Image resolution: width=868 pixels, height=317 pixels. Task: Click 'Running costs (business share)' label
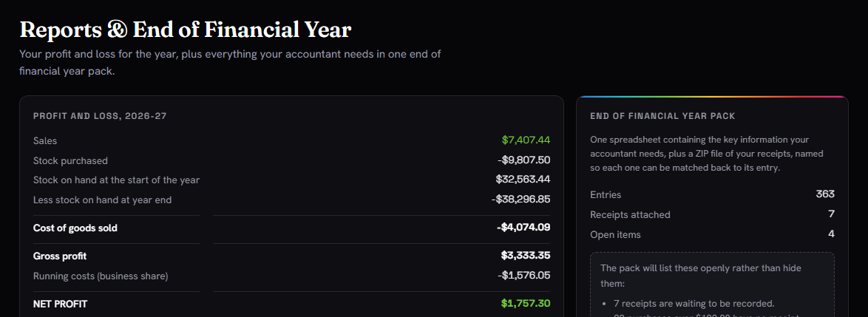pyautogui.click(x=101, y=276)
